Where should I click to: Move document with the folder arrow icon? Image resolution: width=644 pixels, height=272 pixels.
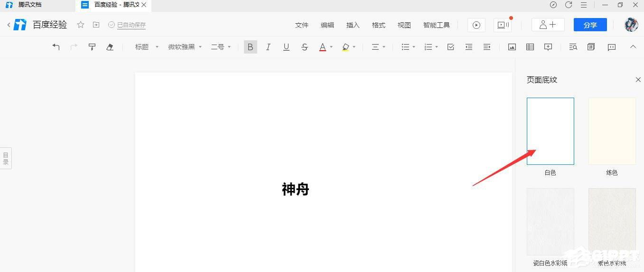pyautogui.click(x=96, y=25)
